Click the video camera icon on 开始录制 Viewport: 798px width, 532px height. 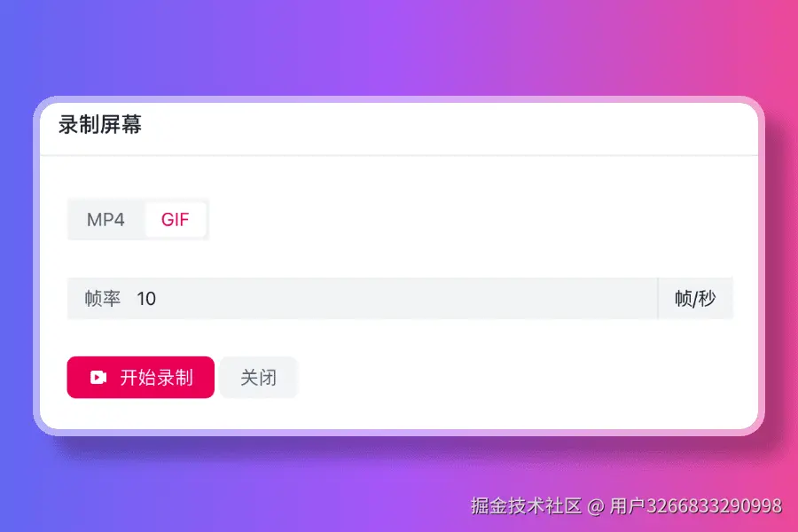click(98, 377)
